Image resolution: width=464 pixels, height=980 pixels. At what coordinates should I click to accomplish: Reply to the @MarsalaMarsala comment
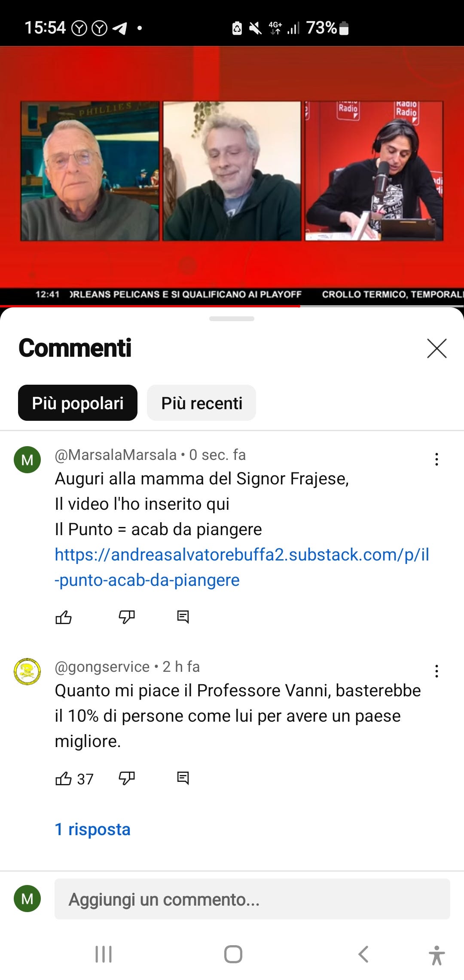click(x=183, y=617)
